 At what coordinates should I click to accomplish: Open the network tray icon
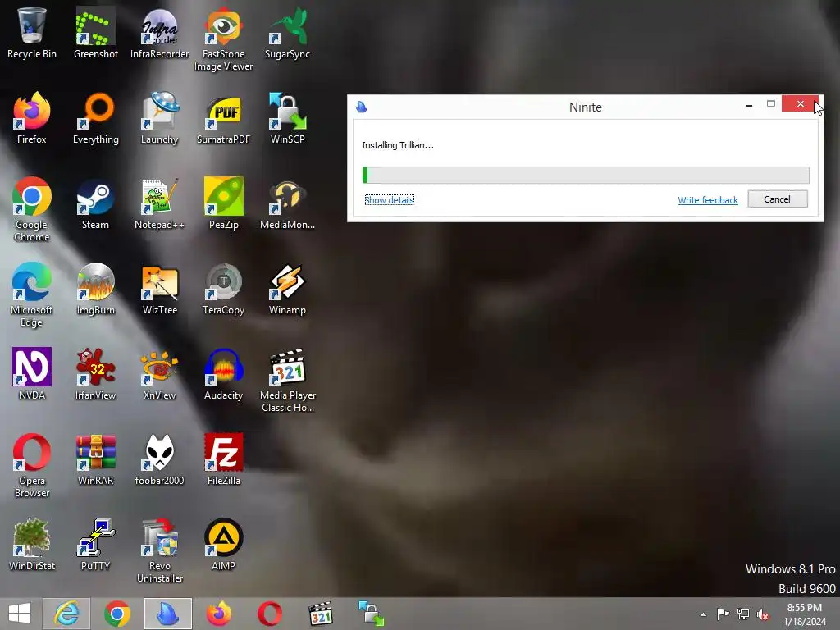click(x=743, y=614)
